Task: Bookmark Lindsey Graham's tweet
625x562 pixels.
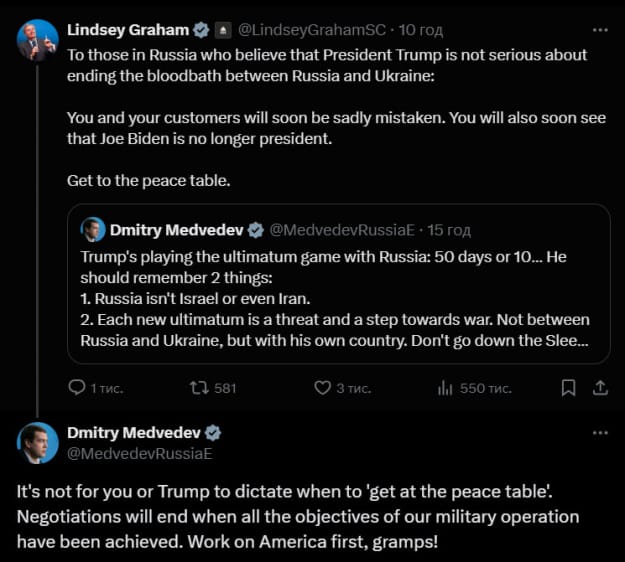Action: [x=568, y=387]
